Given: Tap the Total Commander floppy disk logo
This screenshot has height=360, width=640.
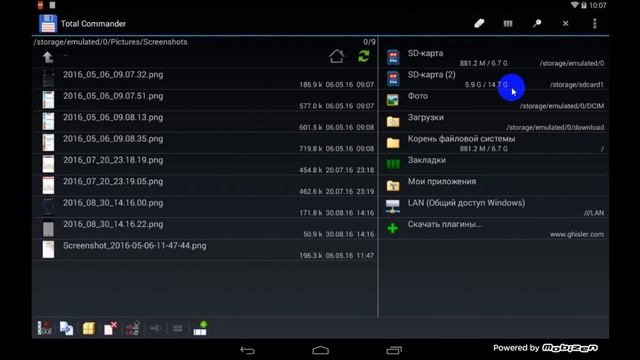Looking at the screenshot, I should pyautogui.click(x=48, y=23).
